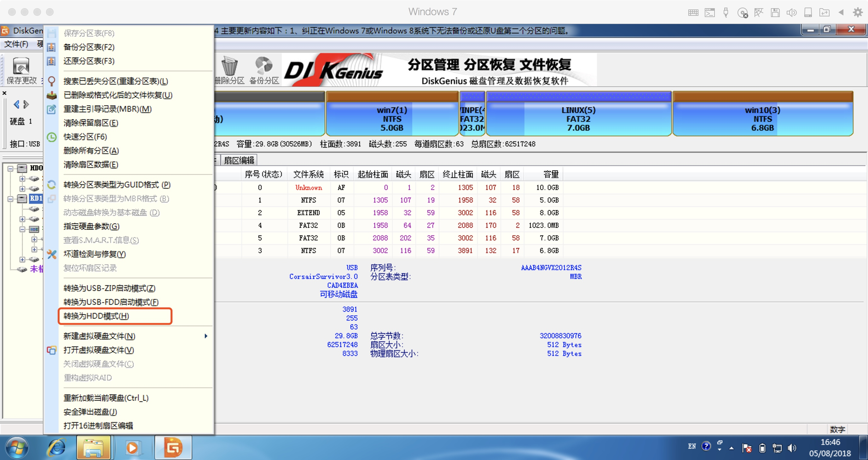Select the win7(1) NTFS partition block
The image size is (868, 460).
click(x=392, y=118)
